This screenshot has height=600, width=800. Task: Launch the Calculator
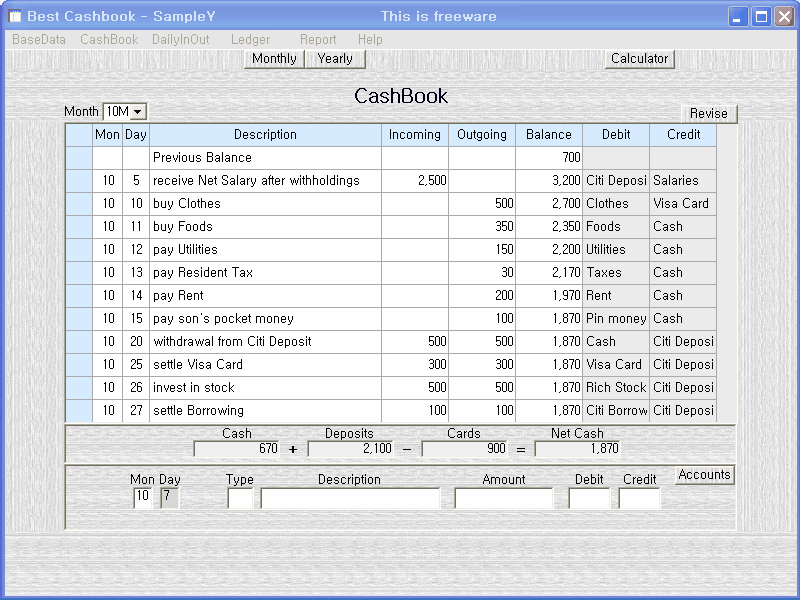(639, 59)
